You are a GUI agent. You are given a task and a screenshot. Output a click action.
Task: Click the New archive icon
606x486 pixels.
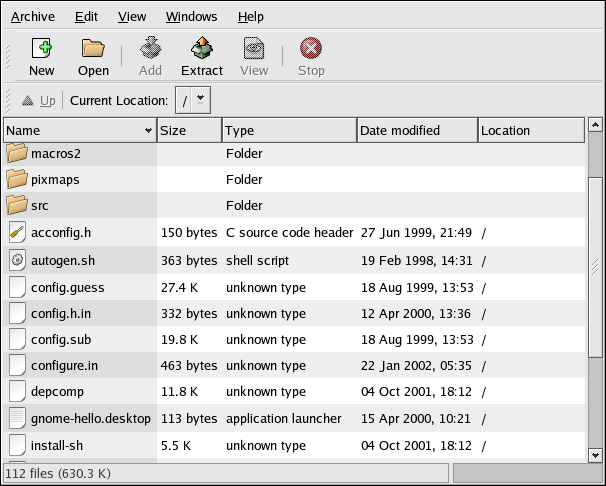pos(41,49)
